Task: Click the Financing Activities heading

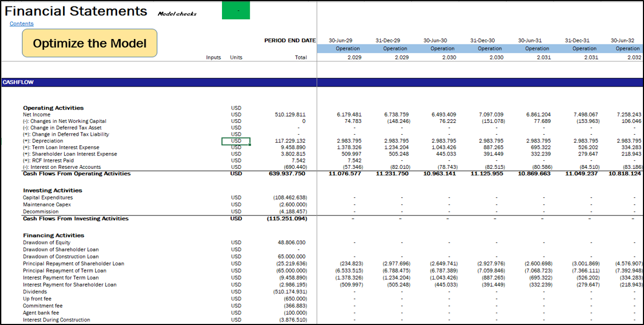Action: tap(53, 235)
